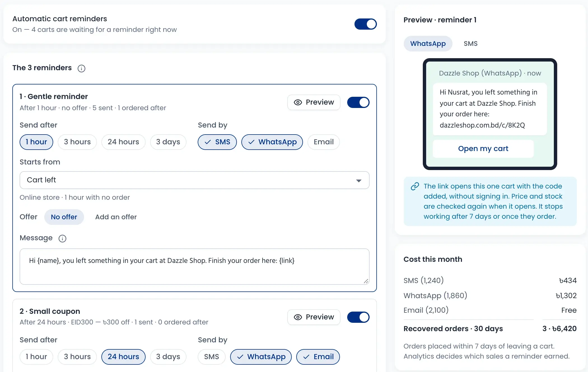Set Small coupon to send after 1 hour
This screenshot has height=372, width=588.
pyautogui.click(x=36, y=357)
